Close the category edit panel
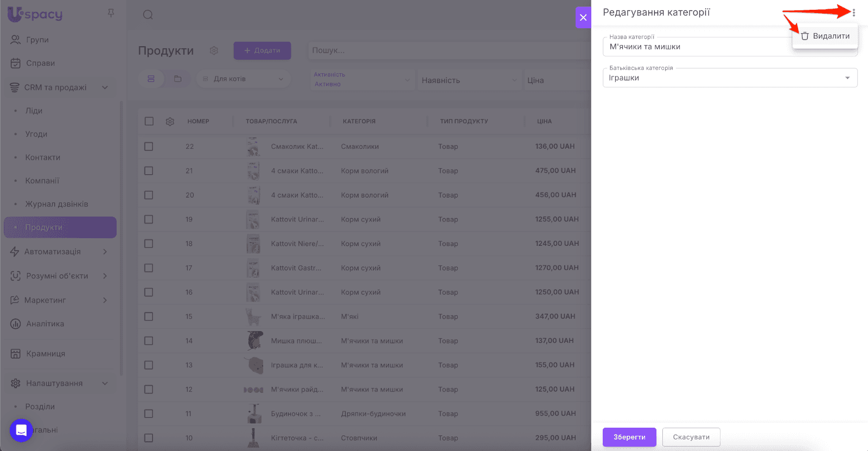 tap(583, 17)
